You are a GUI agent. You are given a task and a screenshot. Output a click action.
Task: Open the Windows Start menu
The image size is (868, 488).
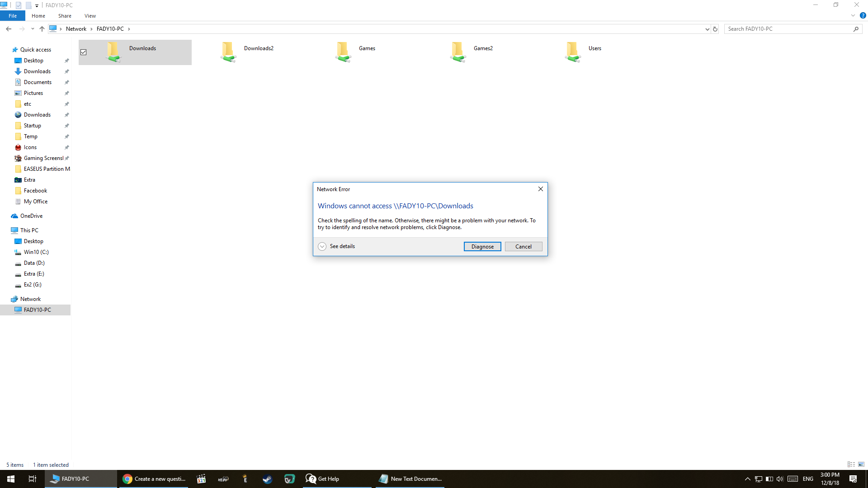(x=11, y=479)
